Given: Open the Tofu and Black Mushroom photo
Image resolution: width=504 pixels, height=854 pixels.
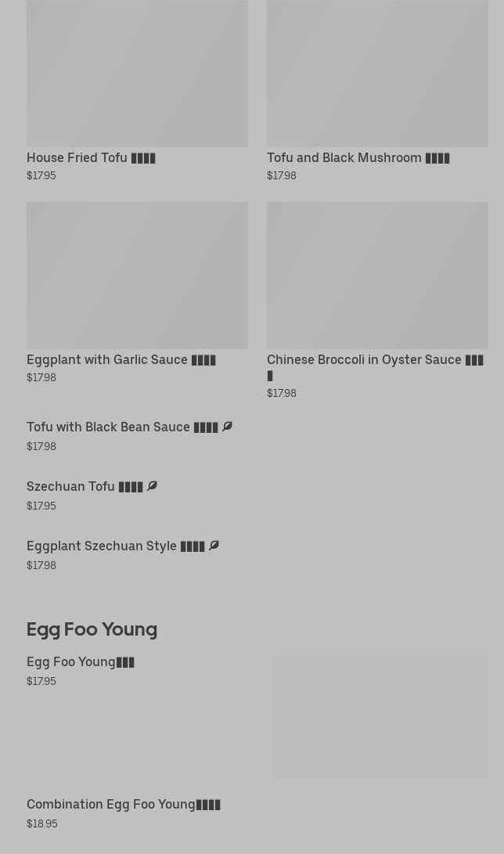Looking at the screenshot, I should point(377,74).
